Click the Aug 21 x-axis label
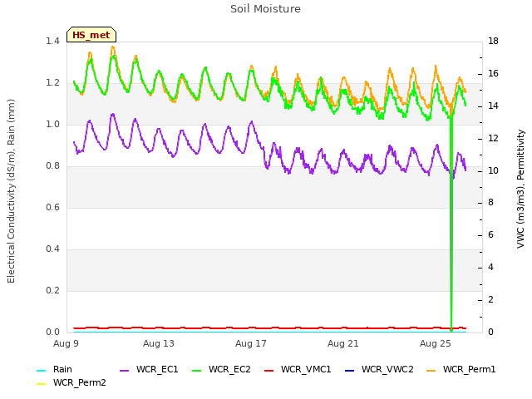532x399 pixels. point(343,343)
